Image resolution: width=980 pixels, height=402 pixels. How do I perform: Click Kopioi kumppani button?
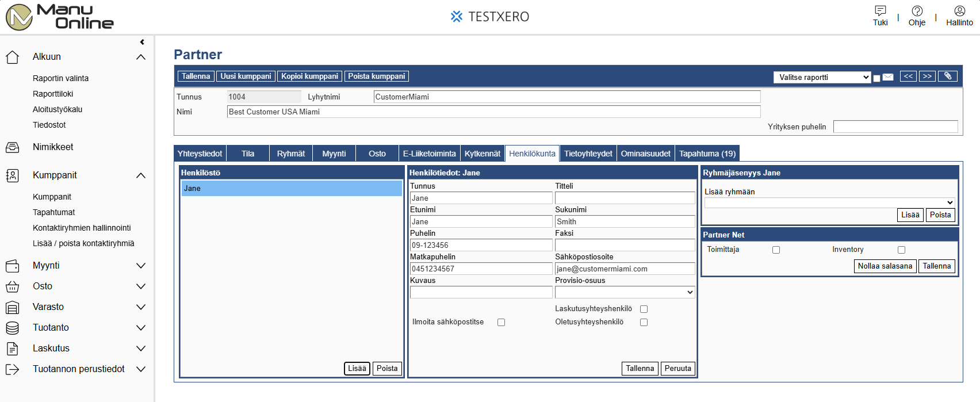click(309, 76)
